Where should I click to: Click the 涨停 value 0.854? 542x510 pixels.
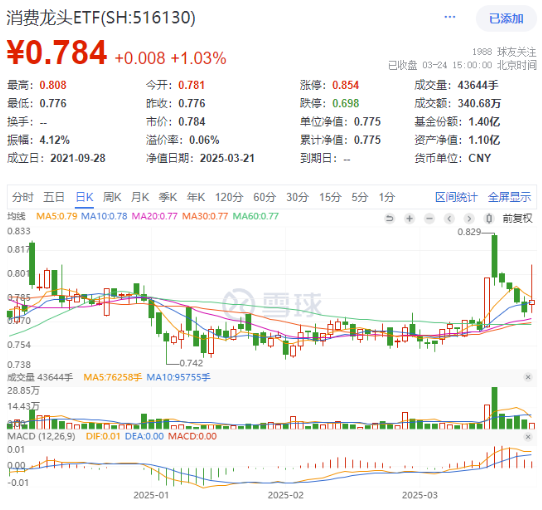click(x=345, y=85)
